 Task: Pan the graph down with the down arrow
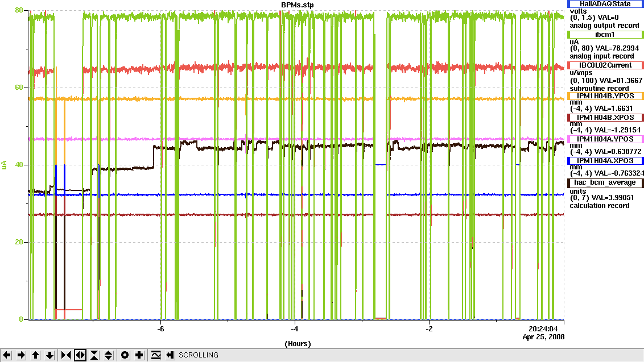(x=50, y=355)
